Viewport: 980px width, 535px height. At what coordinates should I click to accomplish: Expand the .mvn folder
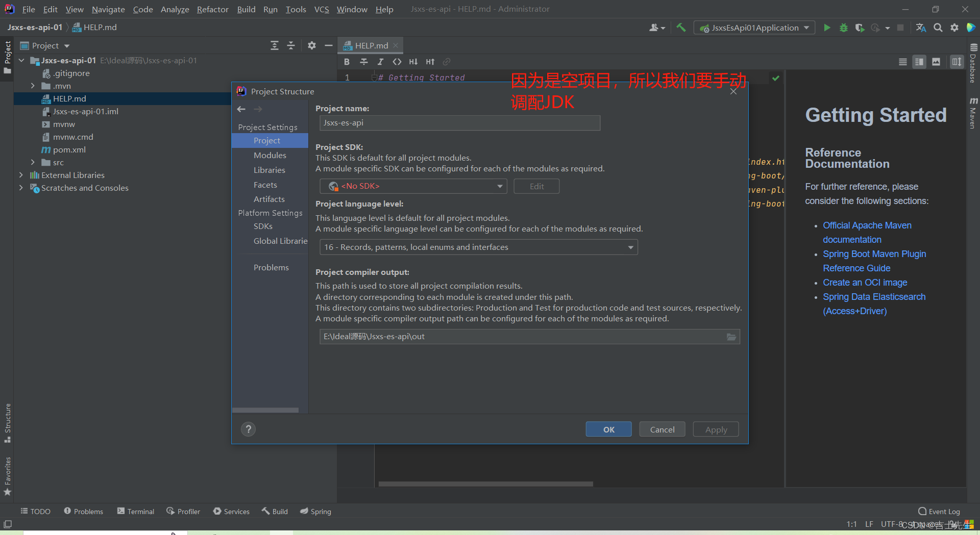[x=33, y=86]
